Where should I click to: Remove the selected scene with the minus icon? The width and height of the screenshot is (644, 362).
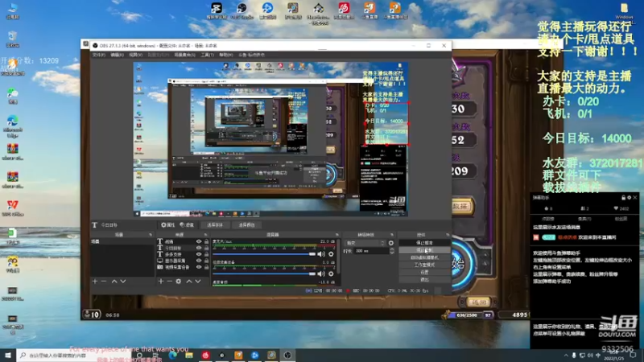(104, 281)
